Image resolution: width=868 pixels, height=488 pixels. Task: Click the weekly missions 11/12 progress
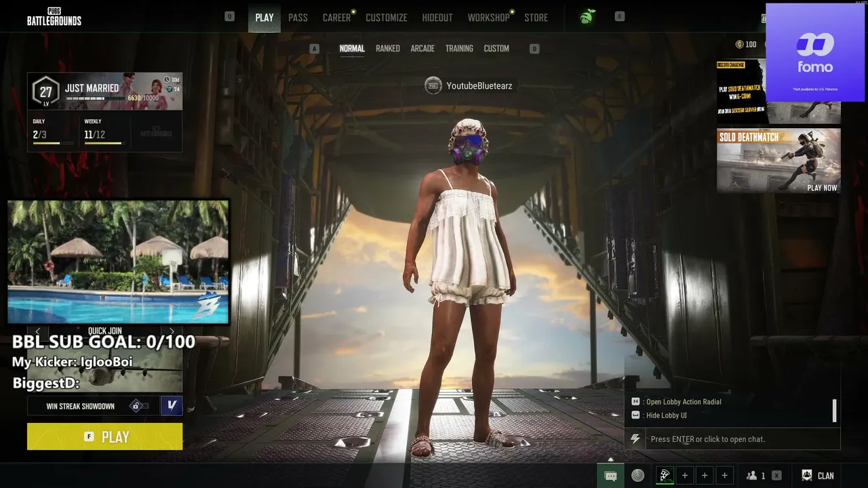103,134
